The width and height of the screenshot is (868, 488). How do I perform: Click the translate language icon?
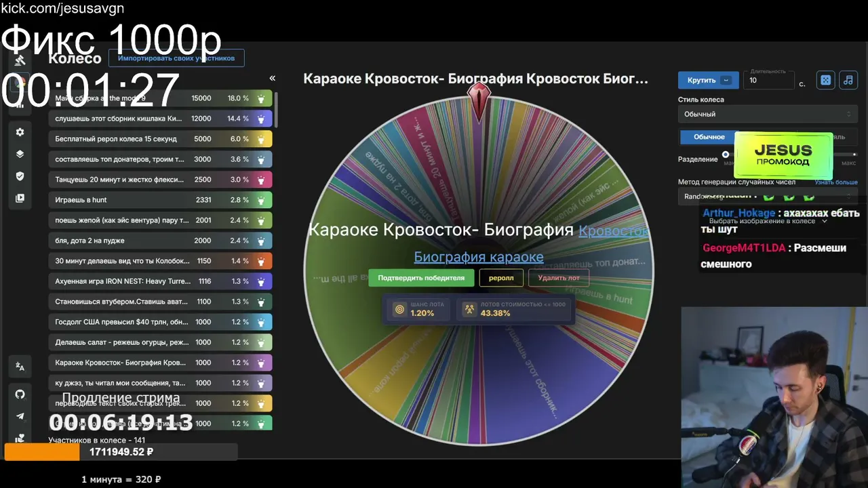point(20,367)
